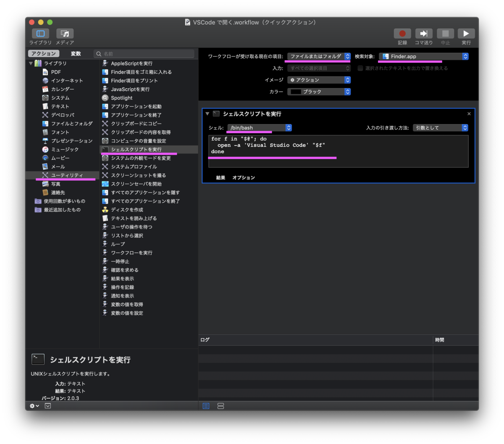504x444 pixels.
Task: Toggle 選択されたテキストを出力で置き換える checkbox
Action: [360, 68]
